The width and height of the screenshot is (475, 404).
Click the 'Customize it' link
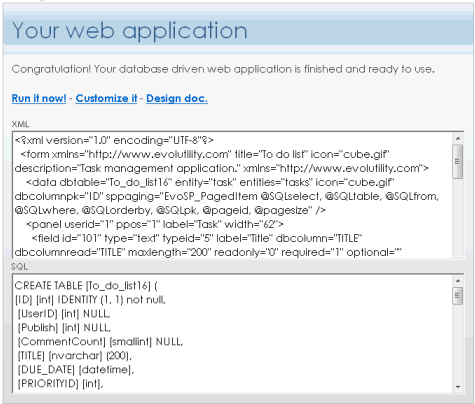[106, 98]
